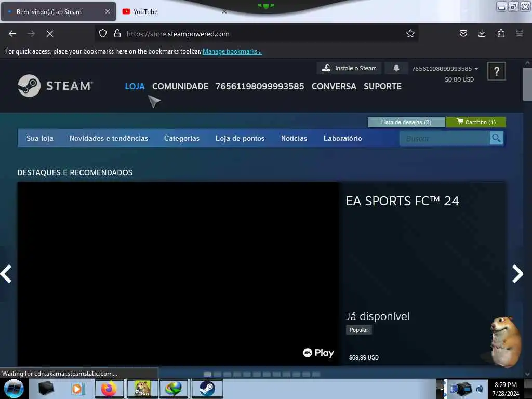Open the media player taskbar icon
The image size is (532, 399).
coord(77,389)
